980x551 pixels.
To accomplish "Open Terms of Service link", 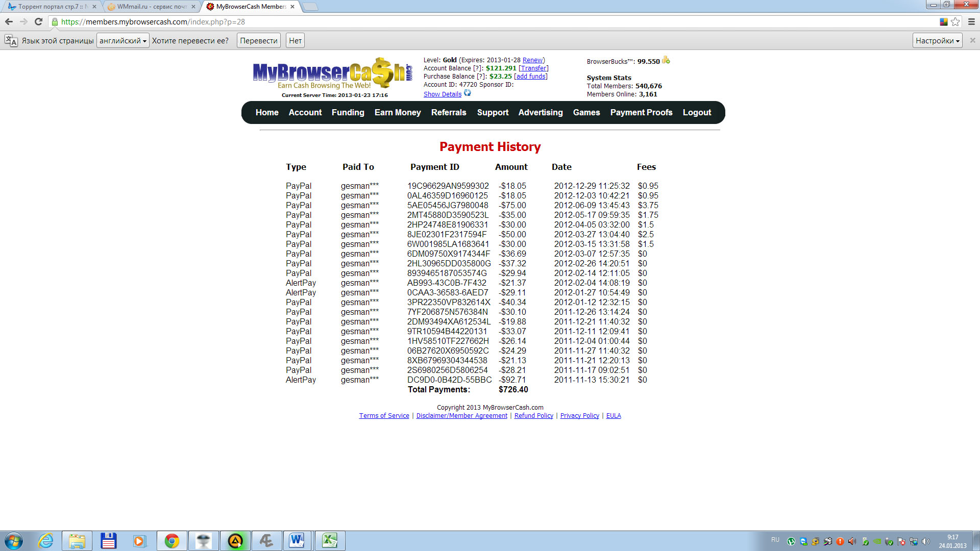I will click(x=384, y=416).
